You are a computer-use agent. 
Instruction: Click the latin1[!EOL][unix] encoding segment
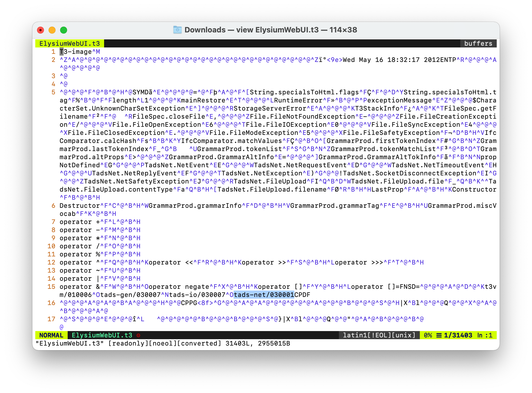point(379,335)
